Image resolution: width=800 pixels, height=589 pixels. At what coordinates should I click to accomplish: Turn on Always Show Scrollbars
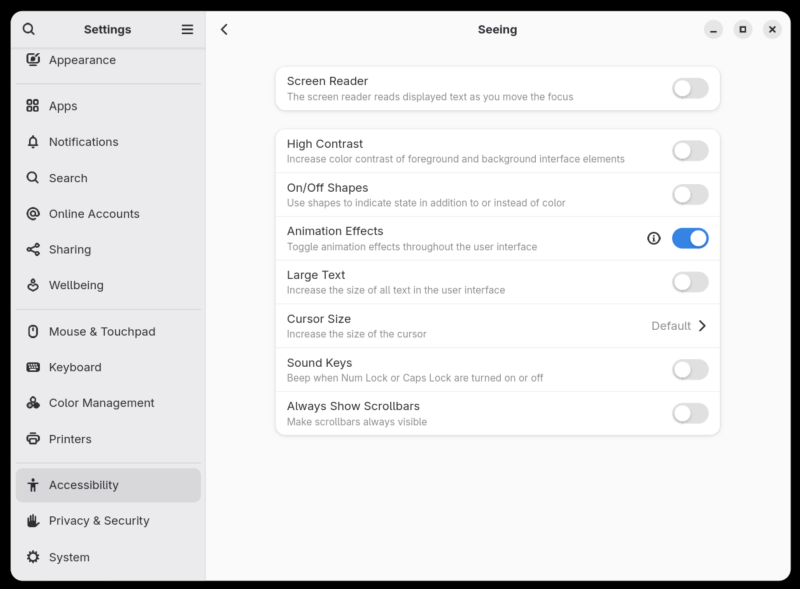[x=690, y=413]
